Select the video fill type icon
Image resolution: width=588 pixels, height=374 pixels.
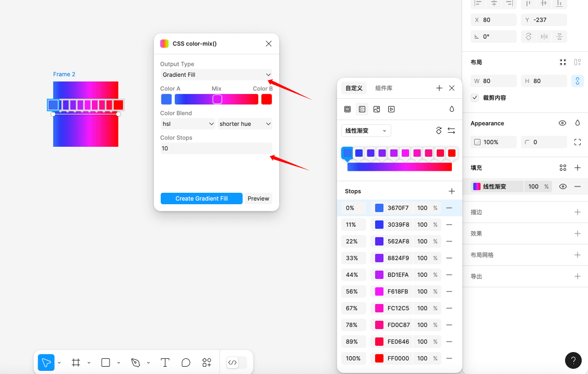pos(392,109)
